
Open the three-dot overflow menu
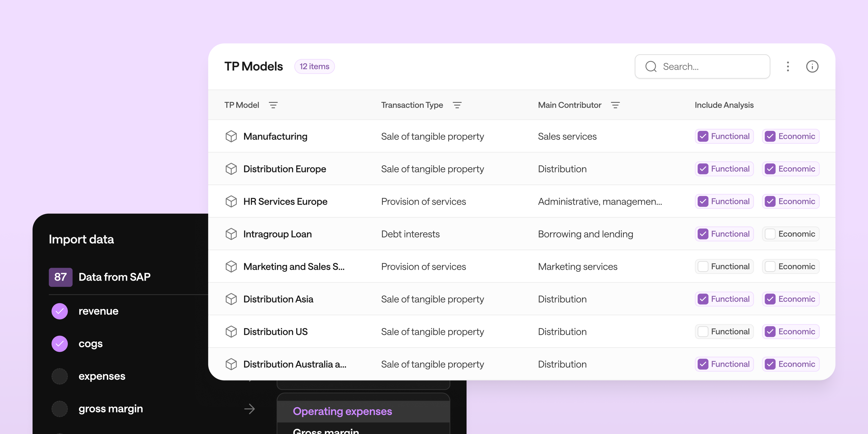pos(788,66)
